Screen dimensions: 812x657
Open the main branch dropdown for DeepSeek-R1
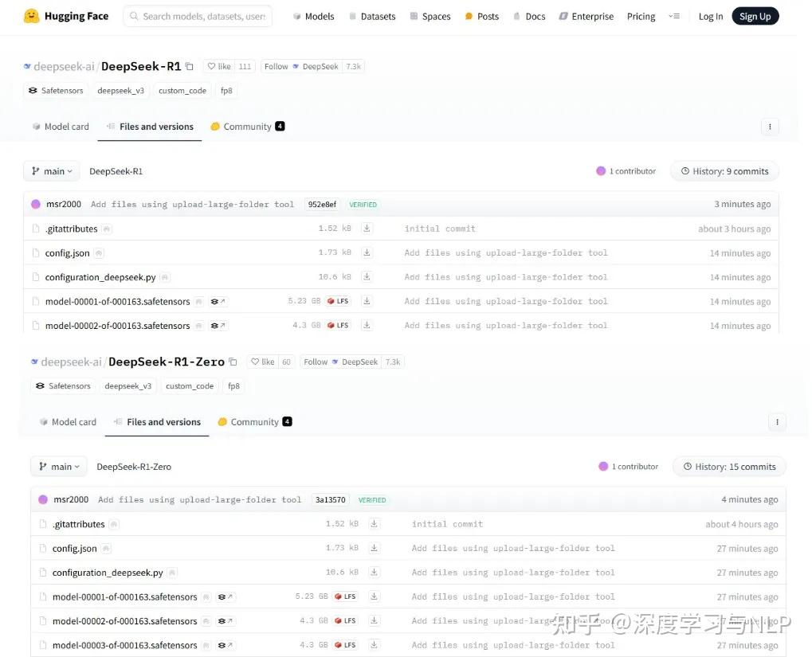tap(51, 170)
